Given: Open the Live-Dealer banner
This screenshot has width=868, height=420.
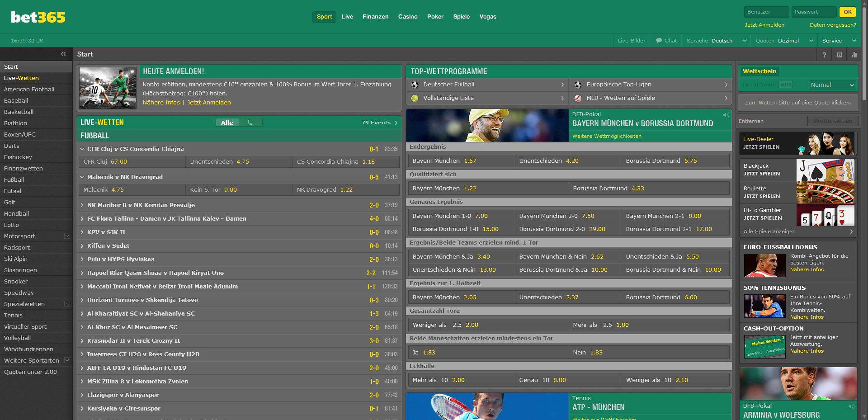Looking at the screenshot, I should tap(798, 143).
